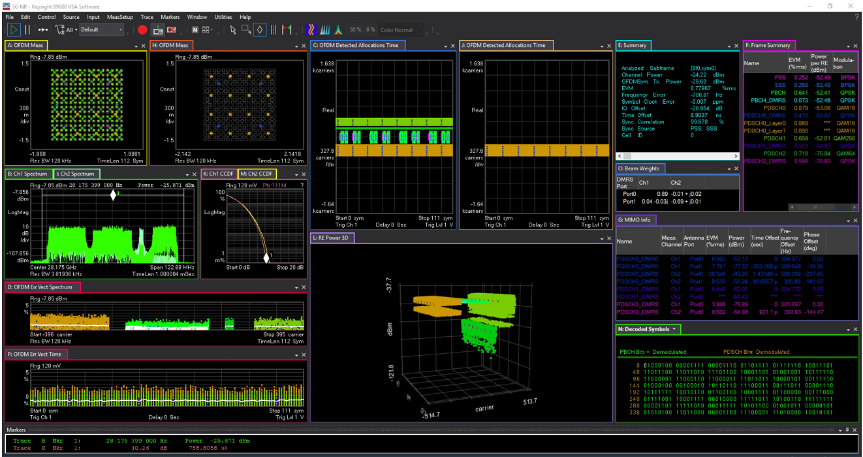Click the Frame Summary horizontal scrollbar

pos(824,208)
